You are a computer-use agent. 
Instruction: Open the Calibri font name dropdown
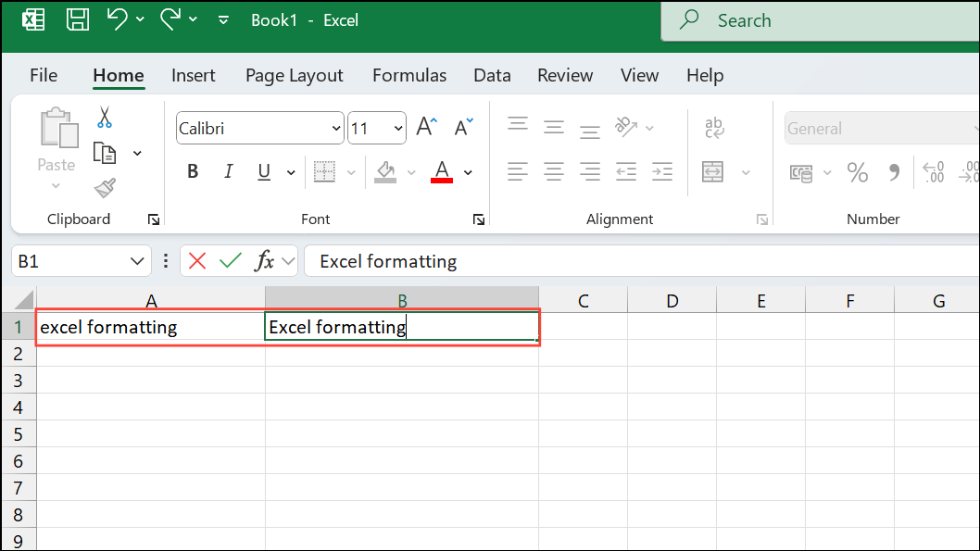335,129
